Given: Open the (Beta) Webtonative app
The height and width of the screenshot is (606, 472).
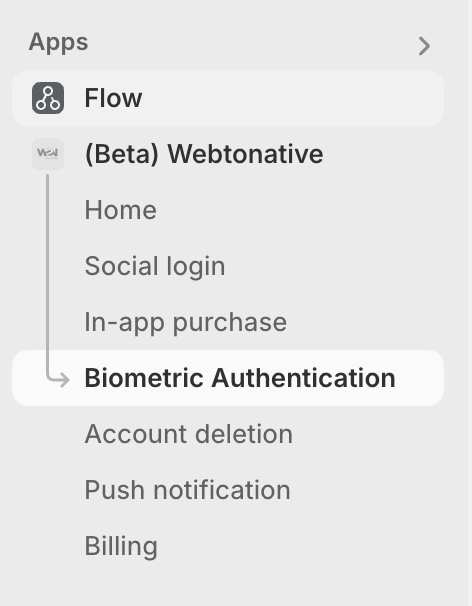Looking at the screenshot, I should point(204,154).
